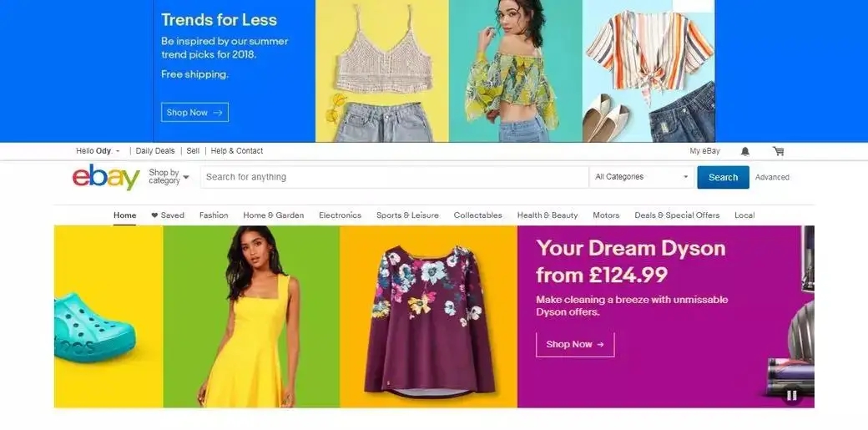Image resolution: width=868 pixels, height=430 pixels.
Task: Select the Electronics navigation tab
Action: 340,215
